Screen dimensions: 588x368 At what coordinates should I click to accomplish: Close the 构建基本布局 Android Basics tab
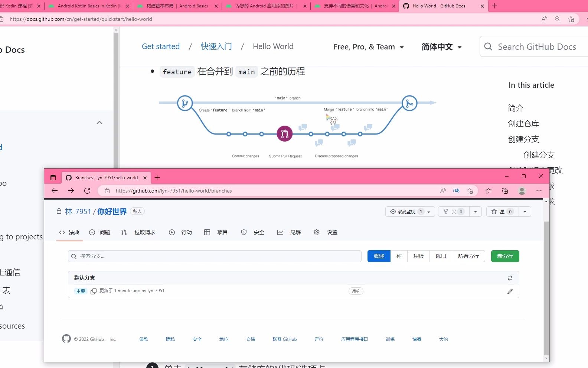(x=216, y=6)
